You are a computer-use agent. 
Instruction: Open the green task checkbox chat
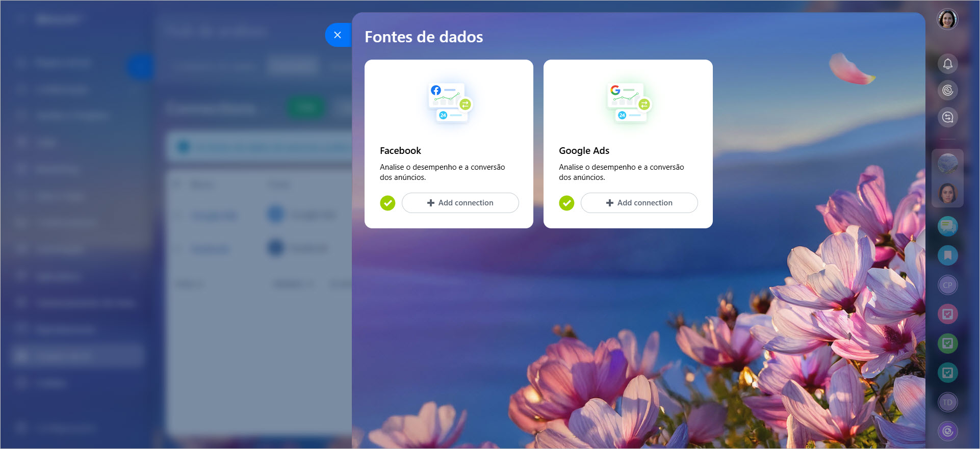[947, 344]
